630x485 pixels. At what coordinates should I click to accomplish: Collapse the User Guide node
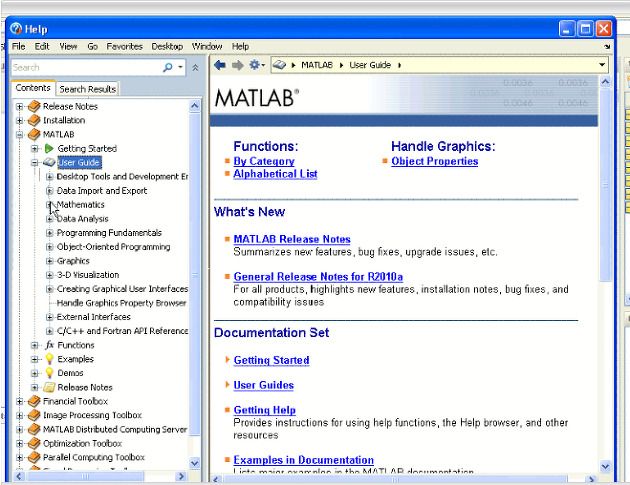point(35,163)
